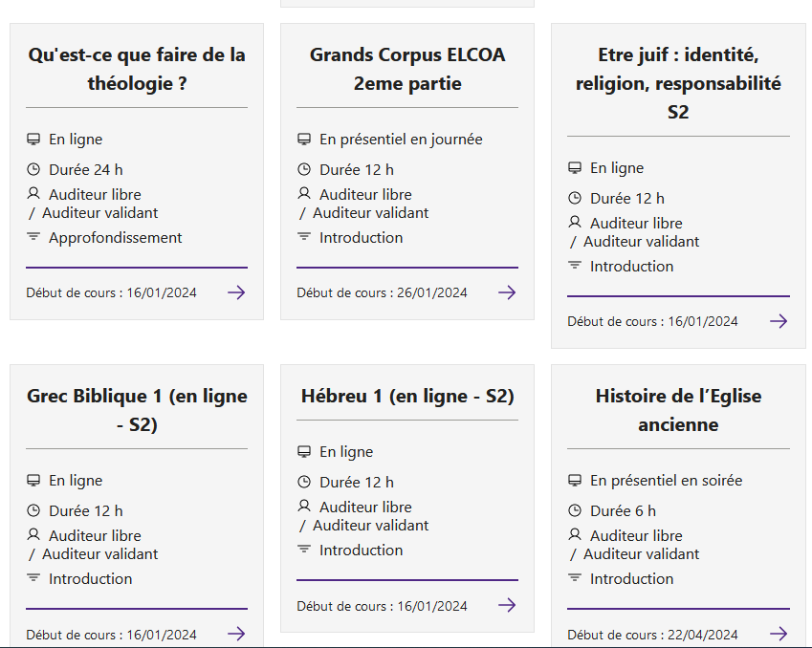Click clock icon beside Durée 6 h
Screen dimensions: 812x648
tap(575, 510)
